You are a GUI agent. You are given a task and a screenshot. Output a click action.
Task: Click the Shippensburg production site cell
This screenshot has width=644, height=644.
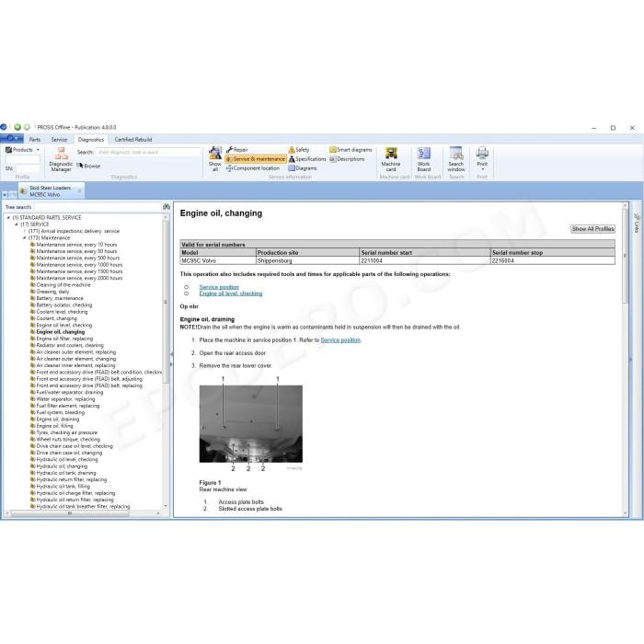[307, 260]
